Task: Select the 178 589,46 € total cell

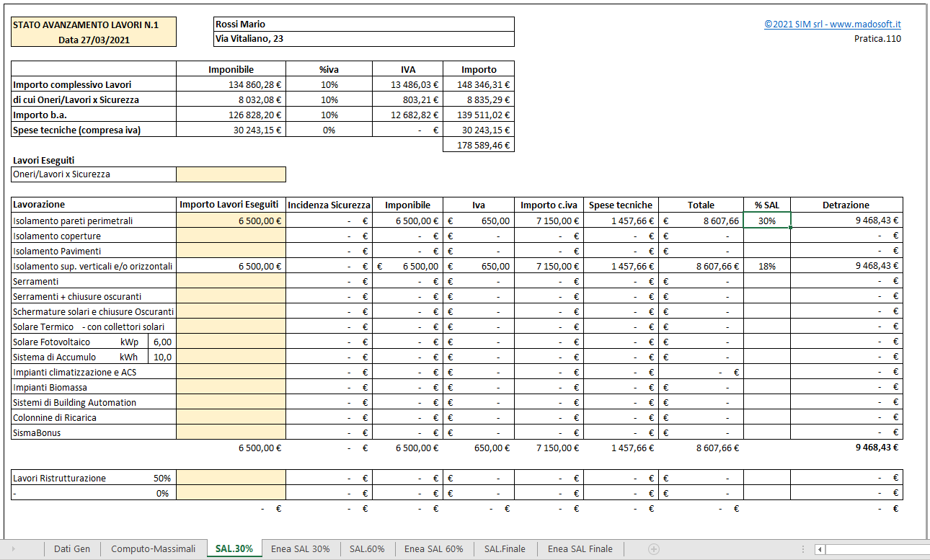Action: point(478,145)
